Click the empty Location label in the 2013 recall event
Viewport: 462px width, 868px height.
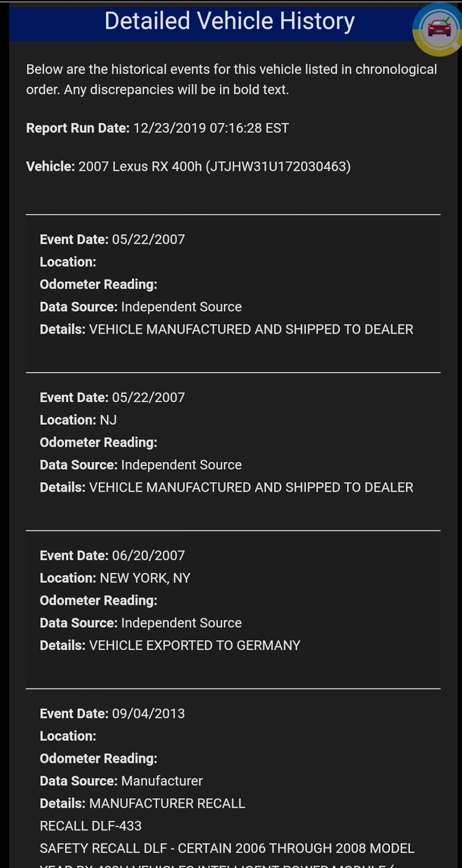[68, 736]
